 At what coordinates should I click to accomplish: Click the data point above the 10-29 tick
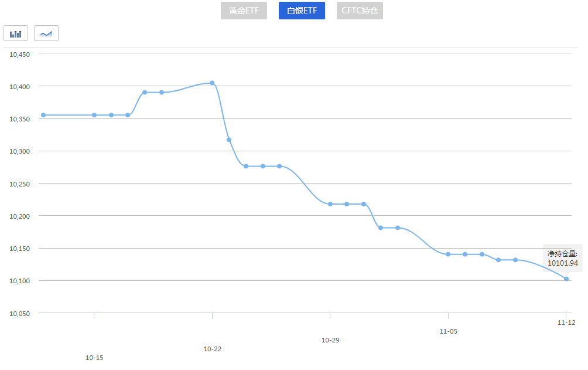(330, 204)
